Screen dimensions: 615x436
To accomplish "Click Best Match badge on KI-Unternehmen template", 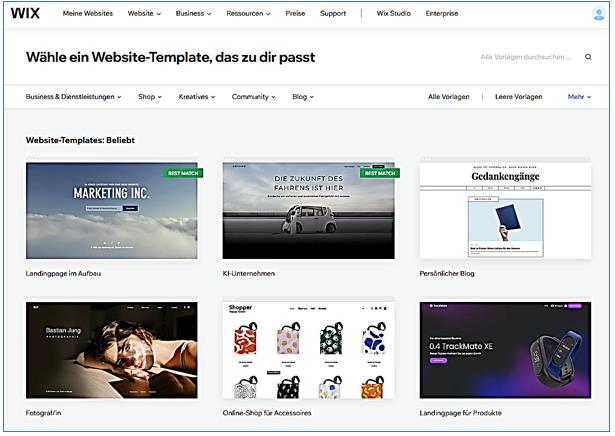I will coord(380,173).
